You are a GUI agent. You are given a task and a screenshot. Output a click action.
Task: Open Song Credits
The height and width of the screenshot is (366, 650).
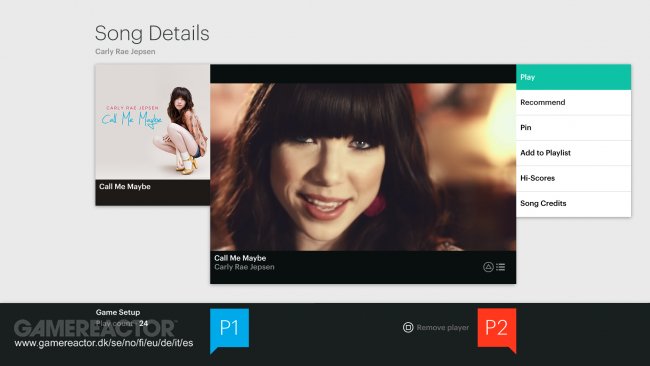573,204
